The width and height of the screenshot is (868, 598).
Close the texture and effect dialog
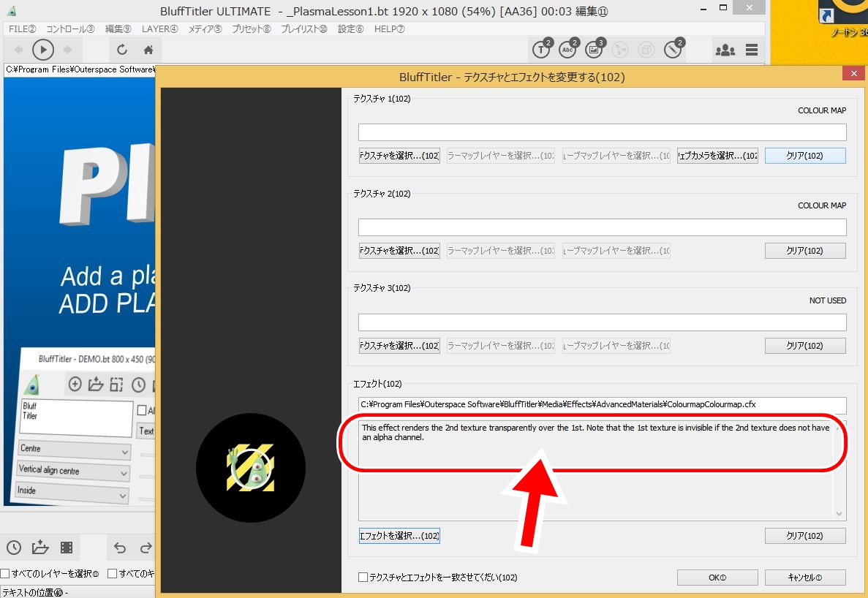click(853, 73)
